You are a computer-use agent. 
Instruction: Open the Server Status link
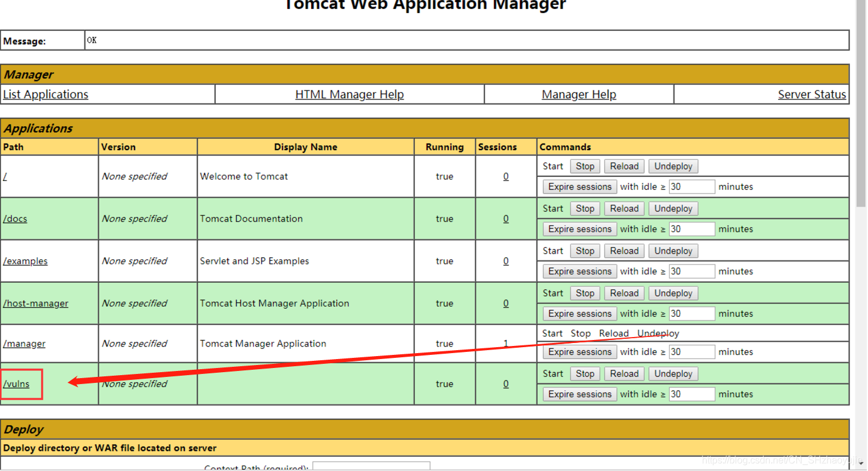(x=812, y=94)
